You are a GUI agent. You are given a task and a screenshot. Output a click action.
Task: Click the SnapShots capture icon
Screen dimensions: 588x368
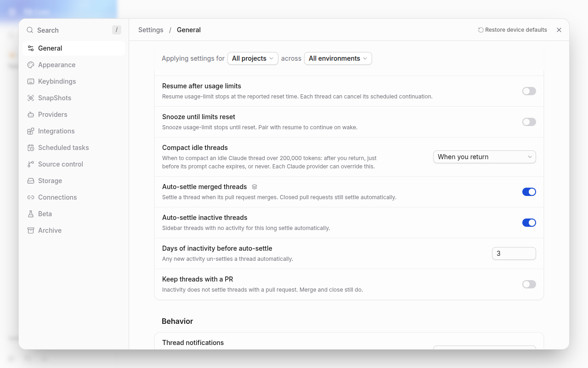click(x=31, y=98)
